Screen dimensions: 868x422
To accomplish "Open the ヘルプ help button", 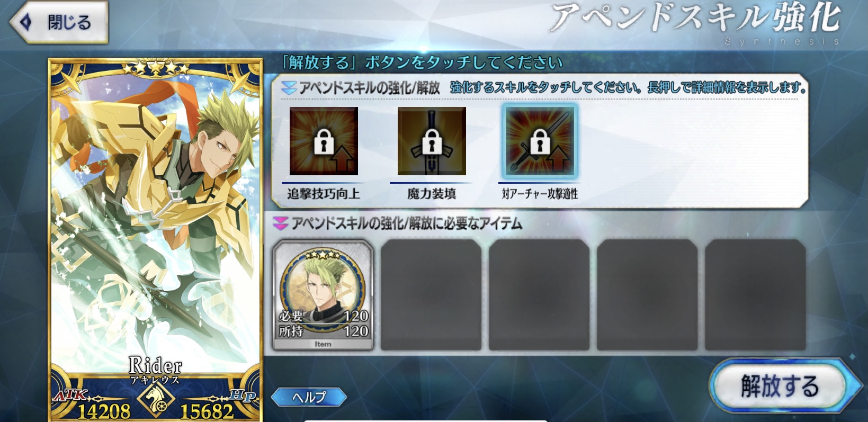I will click(309, 397).
